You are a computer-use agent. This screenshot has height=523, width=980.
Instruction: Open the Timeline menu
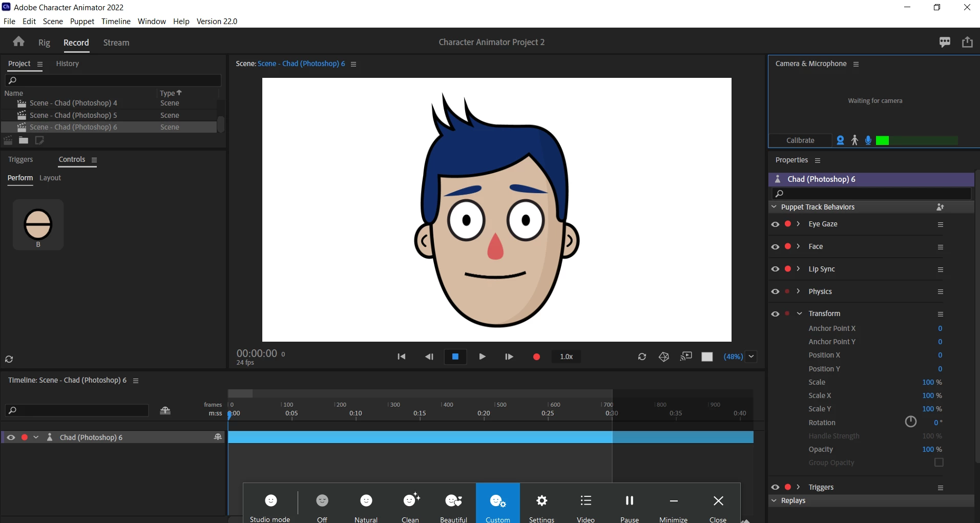(x=116, y=21)
